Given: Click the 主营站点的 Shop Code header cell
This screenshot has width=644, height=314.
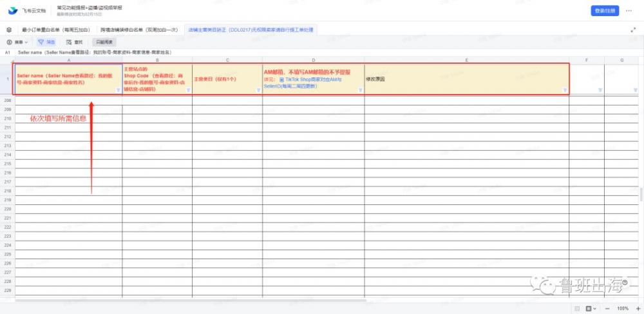Looking at the screenshot, I should click(x=157, y=79).
